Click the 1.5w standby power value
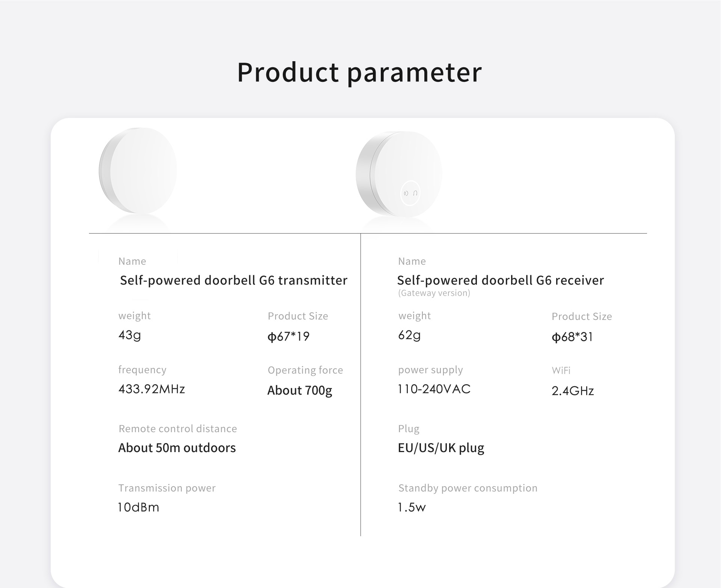Viewport: 721px width, 588px height. (x=412, y=507)
